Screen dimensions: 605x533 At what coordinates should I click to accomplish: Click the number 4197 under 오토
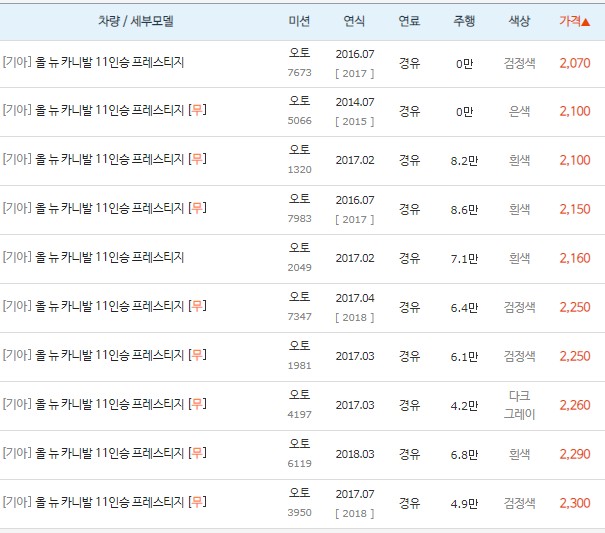[299, 415]
